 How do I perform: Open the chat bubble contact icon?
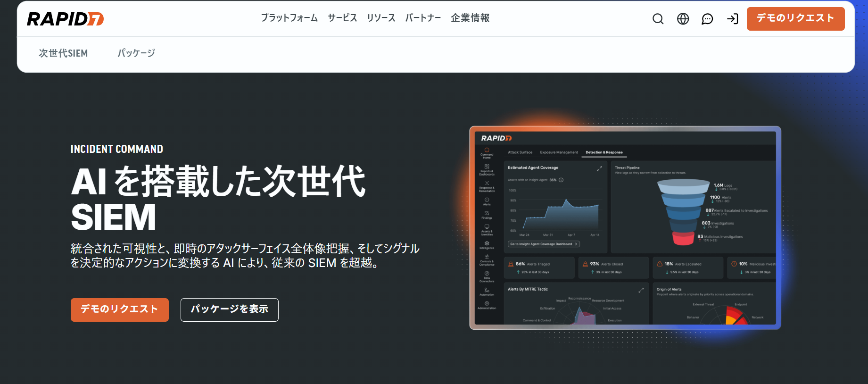[x=707, y=19]
